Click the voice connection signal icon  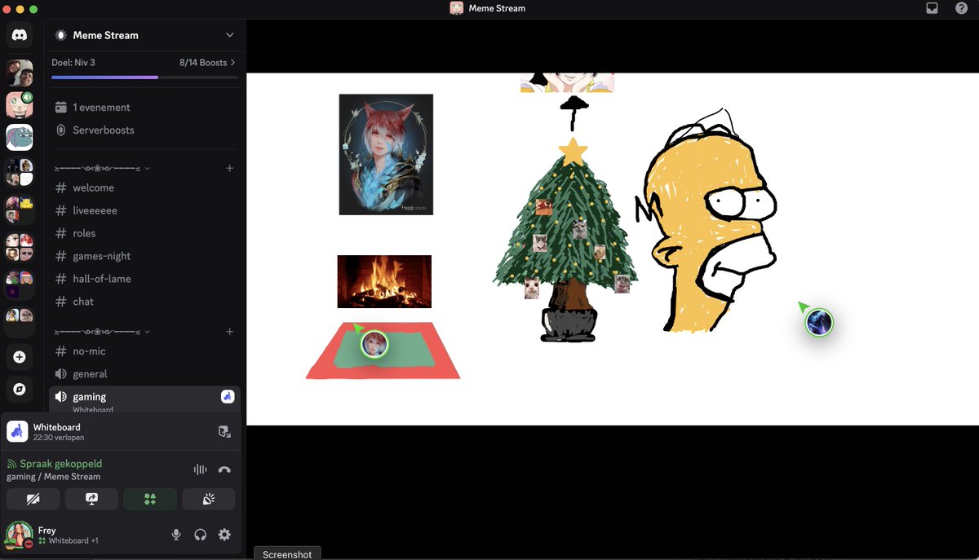coord(11,464)
